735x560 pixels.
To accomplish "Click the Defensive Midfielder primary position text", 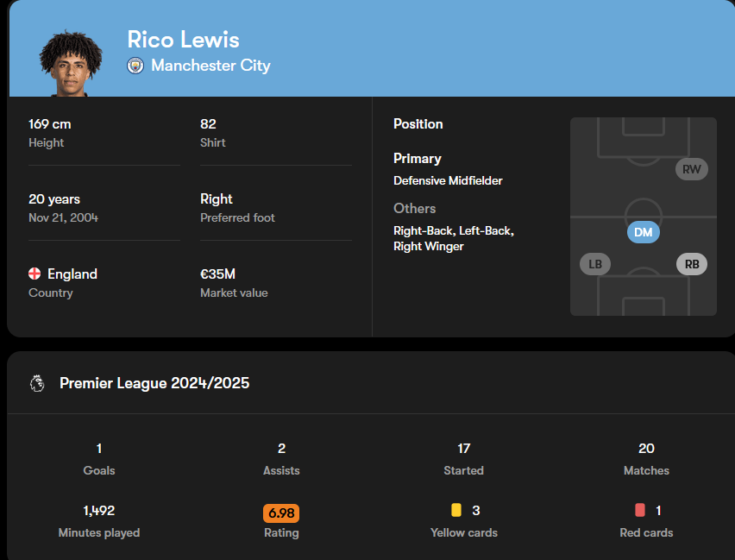I will point(448,180).
